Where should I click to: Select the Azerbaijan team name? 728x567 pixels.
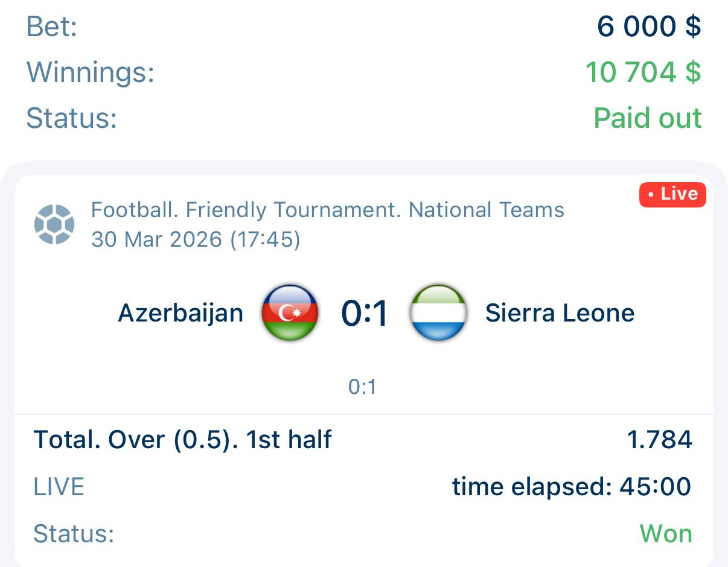tap(180, 313)
